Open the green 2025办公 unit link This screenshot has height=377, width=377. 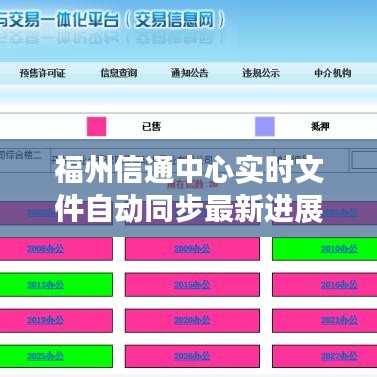coord(45,356)
